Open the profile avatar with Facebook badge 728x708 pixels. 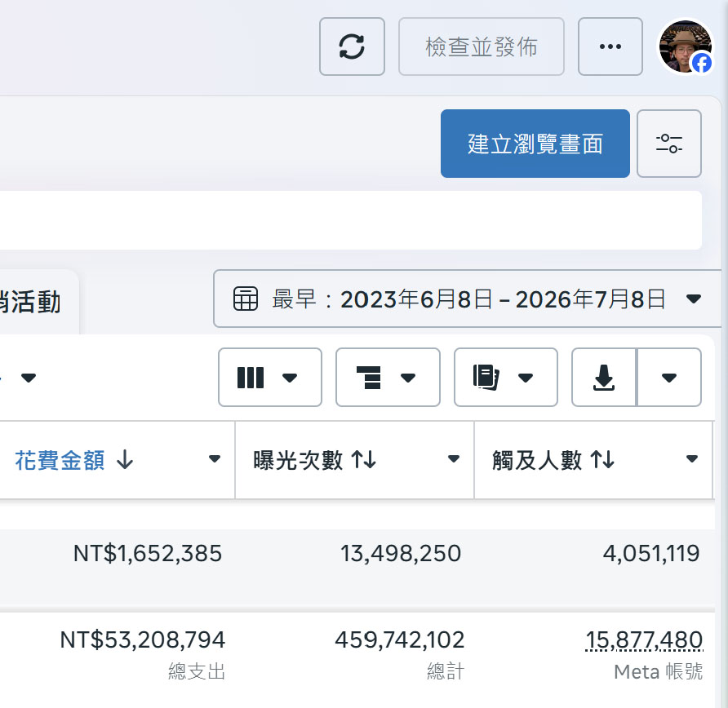click(686, 46)
